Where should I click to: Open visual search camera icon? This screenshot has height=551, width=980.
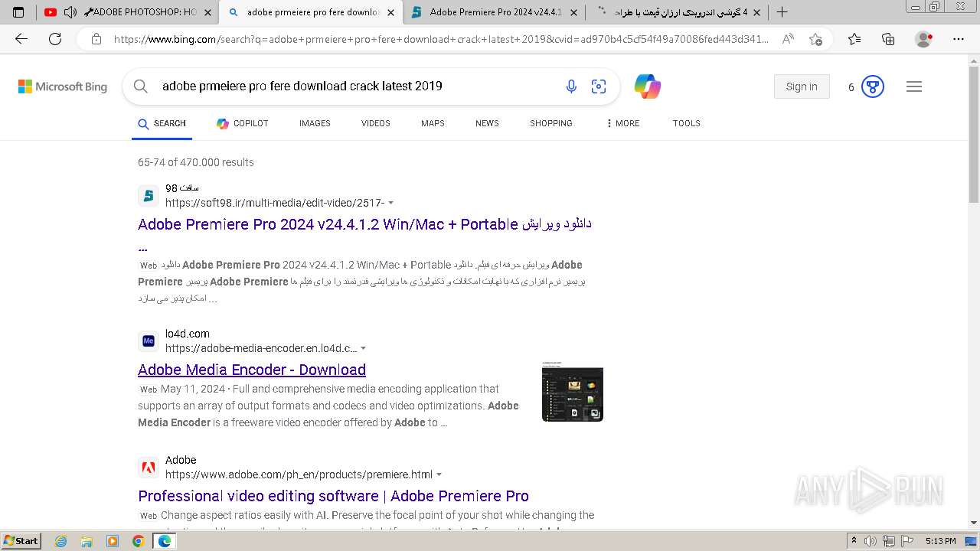pyautogui.click(x=599, y=86)
